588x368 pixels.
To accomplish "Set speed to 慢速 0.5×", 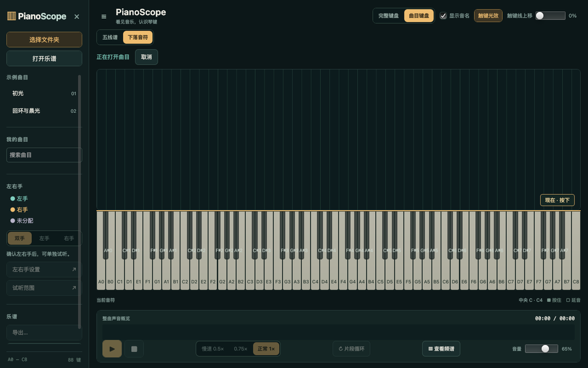I will [x=213, y=349].
